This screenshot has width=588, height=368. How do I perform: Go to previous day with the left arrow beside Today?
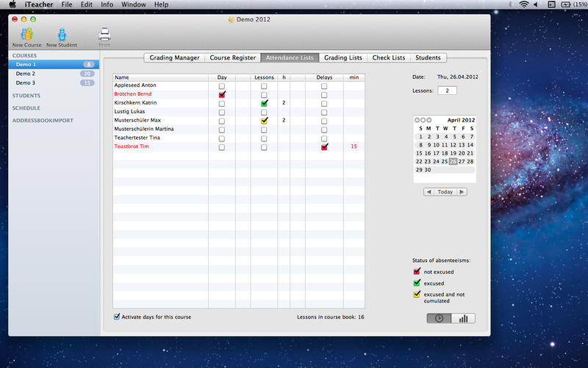click(429, 192)
